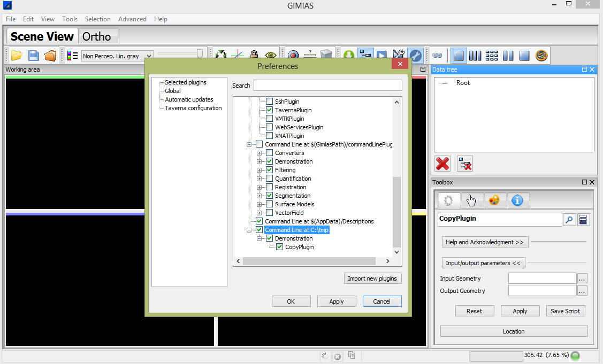Switch to the Ortho tab
Image resolution: width=603 pixels, height=364 pixels.
pos(98,36)
